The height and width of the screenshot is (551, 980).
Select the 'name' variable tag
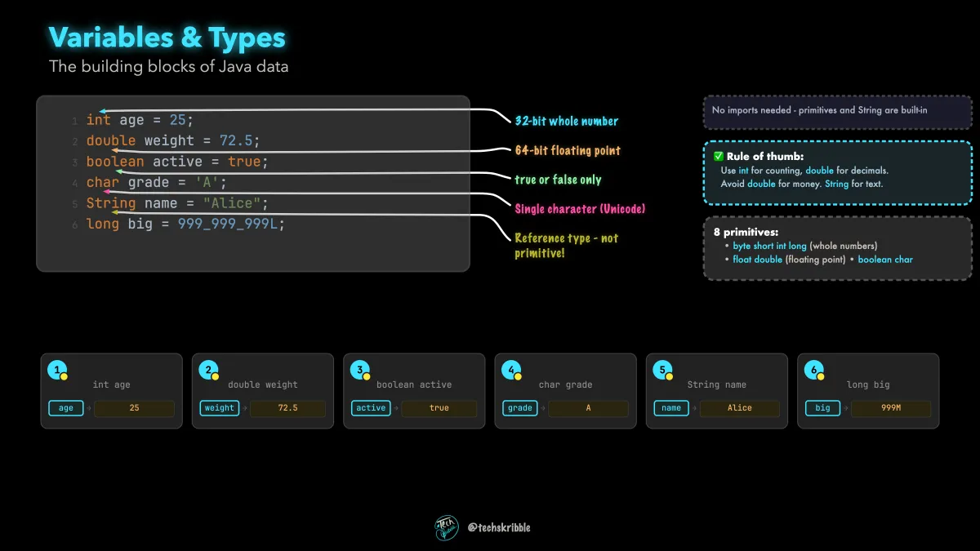(x=671, y=408)
